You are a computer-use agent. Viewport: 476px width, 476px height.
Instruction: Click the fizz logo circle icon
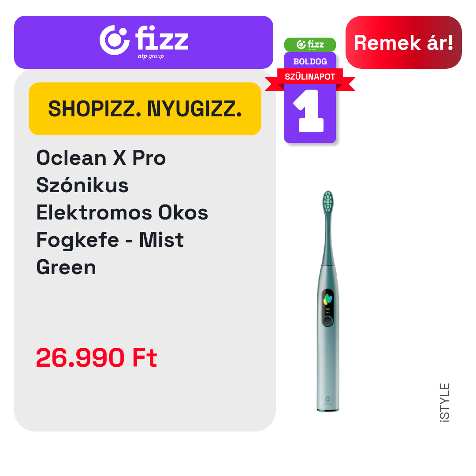click(x=115, y=40)
